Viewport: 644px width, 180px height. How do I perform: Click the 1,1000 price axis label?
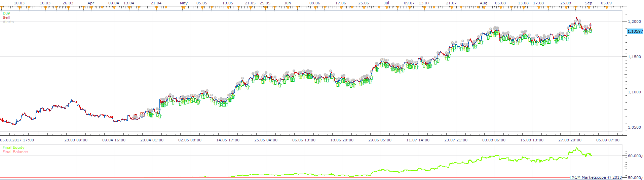point(634,92)
